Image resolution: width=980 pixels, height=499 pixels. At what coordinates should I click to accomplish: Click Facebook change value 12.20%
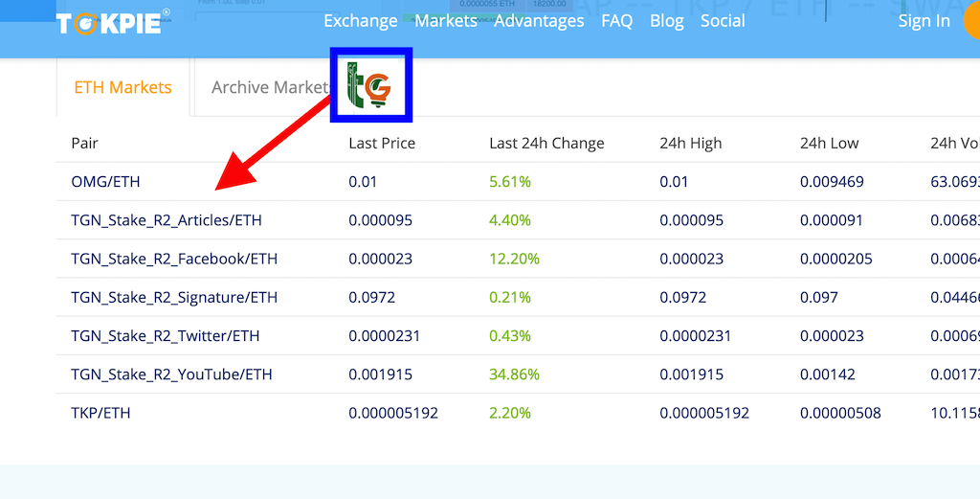click(514, 259)
